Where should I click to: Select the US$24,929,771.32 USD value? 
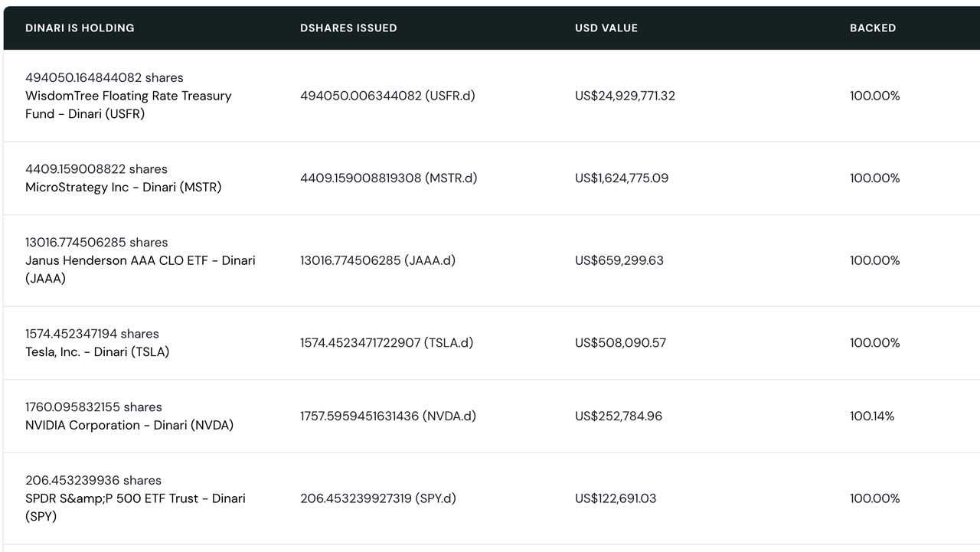[625, 96]
